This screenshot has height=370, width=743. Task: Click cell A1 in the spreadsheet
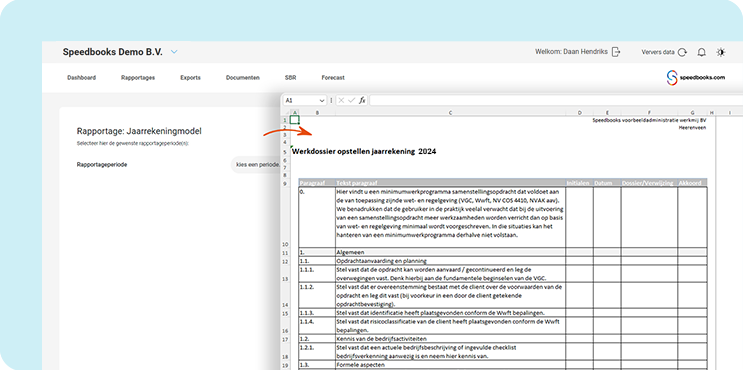click(x=294, y=120)
